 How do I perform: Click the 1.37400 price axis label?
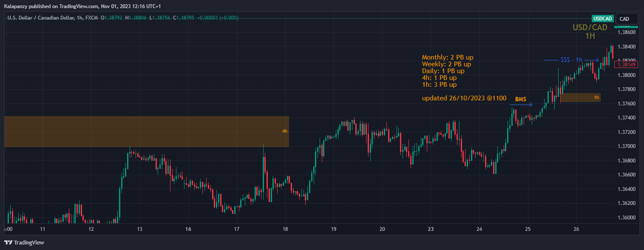(x=627, y=118)
